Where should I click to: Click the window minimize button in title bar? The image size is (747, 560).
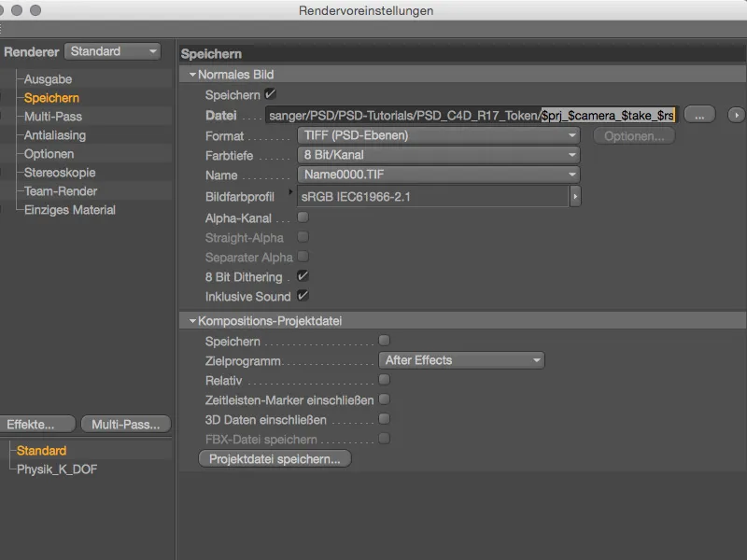17,10
